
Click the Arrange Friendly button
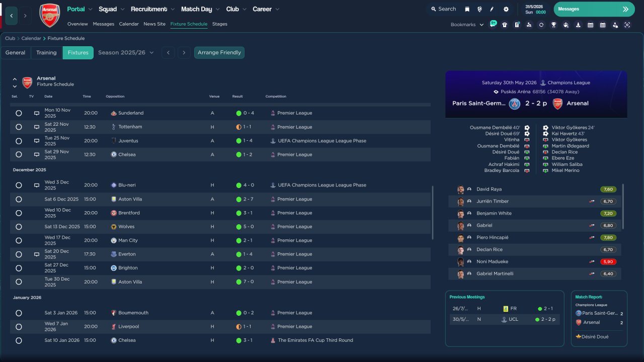point(219,53)
